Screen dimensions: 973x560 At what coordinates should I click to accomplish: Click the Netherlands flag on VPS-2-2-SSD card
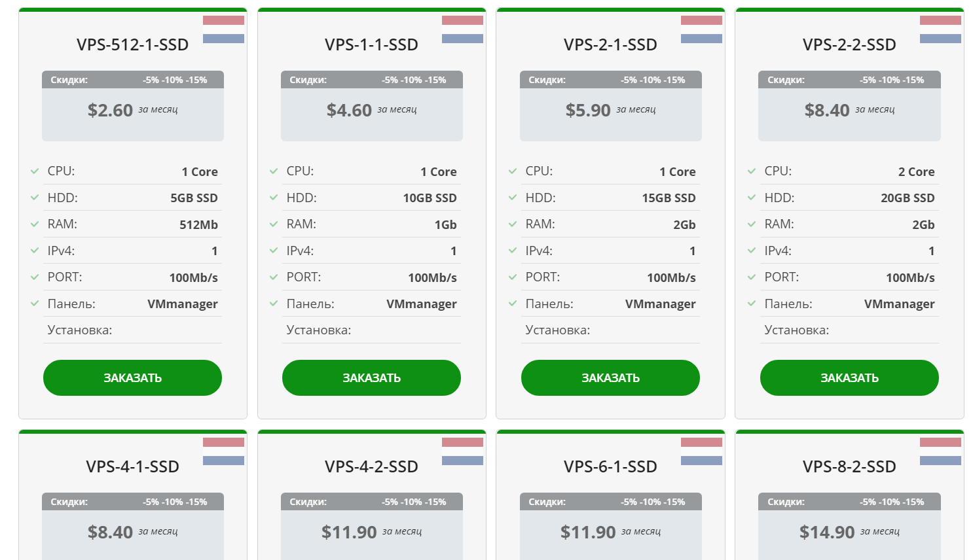(940, 29)
